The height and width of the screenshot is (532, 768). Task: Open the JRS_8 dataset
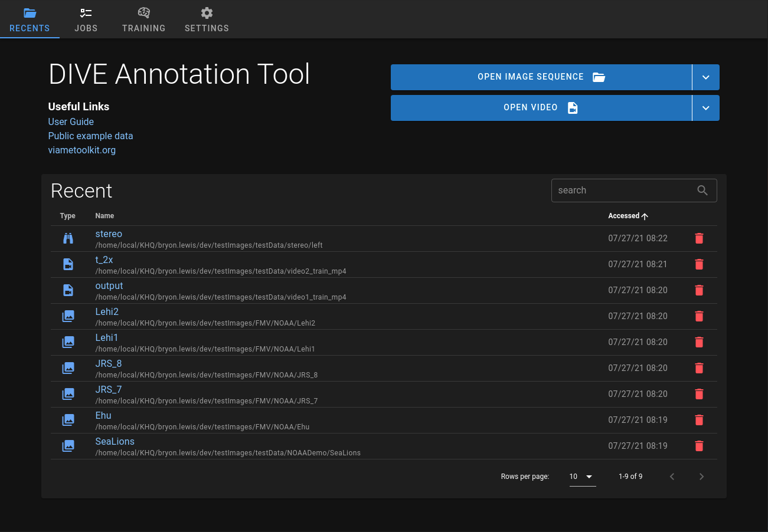coord(109,364)
